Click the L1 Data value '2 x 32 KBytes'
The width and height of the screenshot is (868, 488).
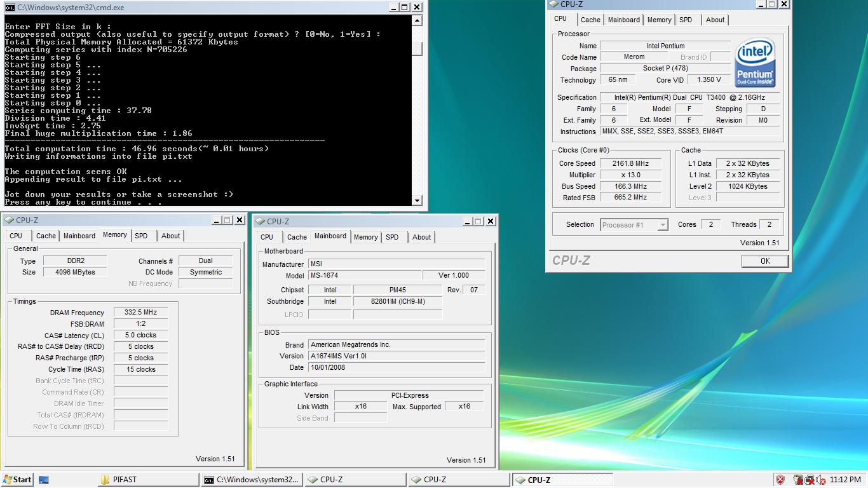tap(747, 163)
